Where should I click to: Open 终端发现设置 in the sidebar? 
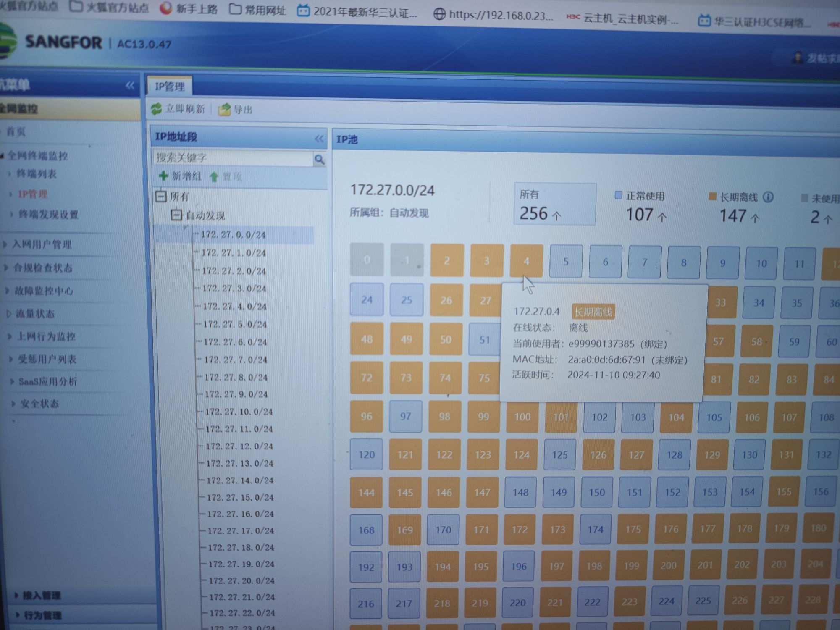click(48, 215)
